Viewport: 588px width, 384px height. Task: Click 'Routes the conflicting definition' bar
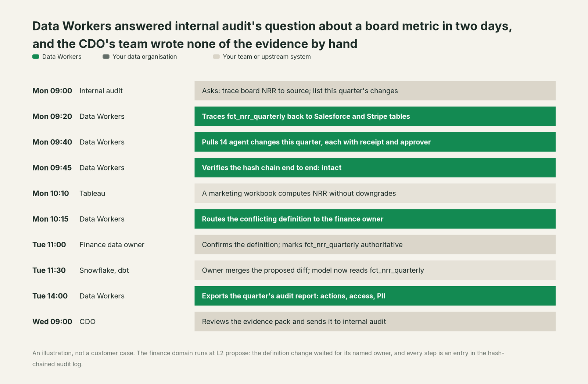point(375,219)
